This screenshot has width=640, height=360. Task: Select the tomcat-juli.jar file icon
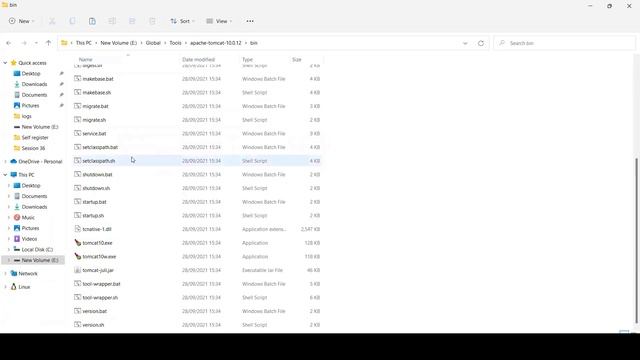78,270
